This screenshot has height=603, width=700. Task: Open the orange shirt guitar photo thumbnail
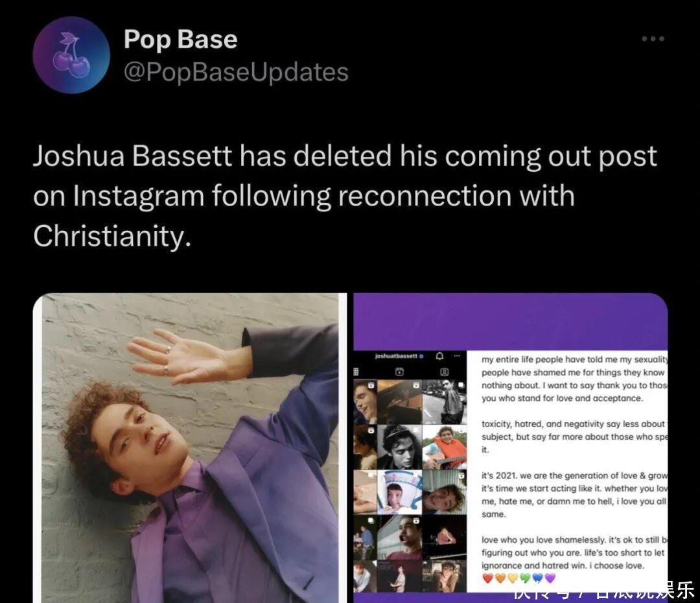tap(444, 447)
